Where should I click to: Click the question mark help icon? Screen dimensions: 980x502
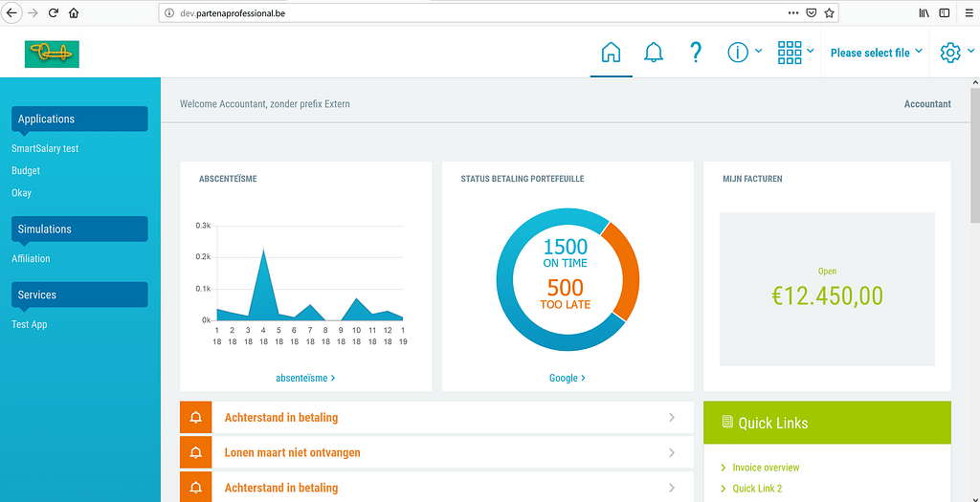(696, 53)
